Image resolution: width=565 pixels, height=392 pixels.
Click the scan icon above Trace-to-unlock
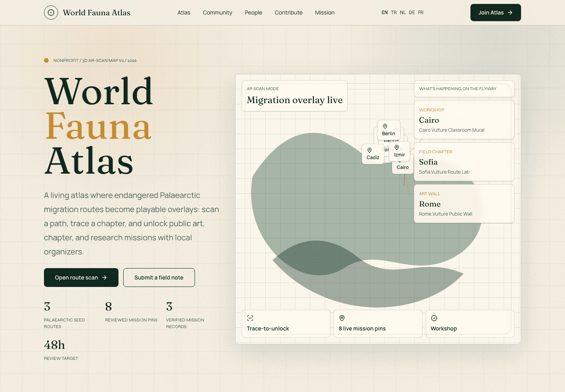click(250, 318)
